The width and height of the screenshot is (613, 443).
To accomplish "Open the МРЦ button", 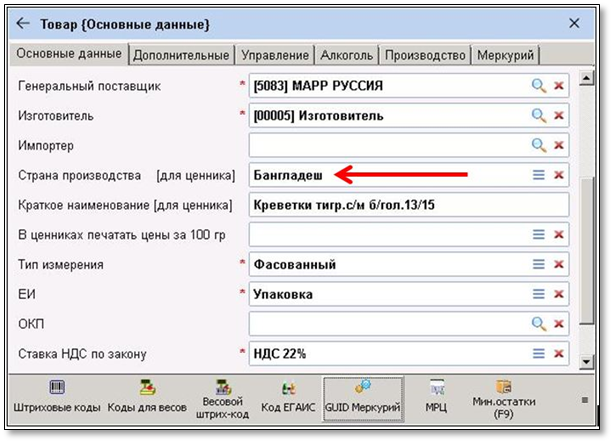I will click(x=437, y=397).
